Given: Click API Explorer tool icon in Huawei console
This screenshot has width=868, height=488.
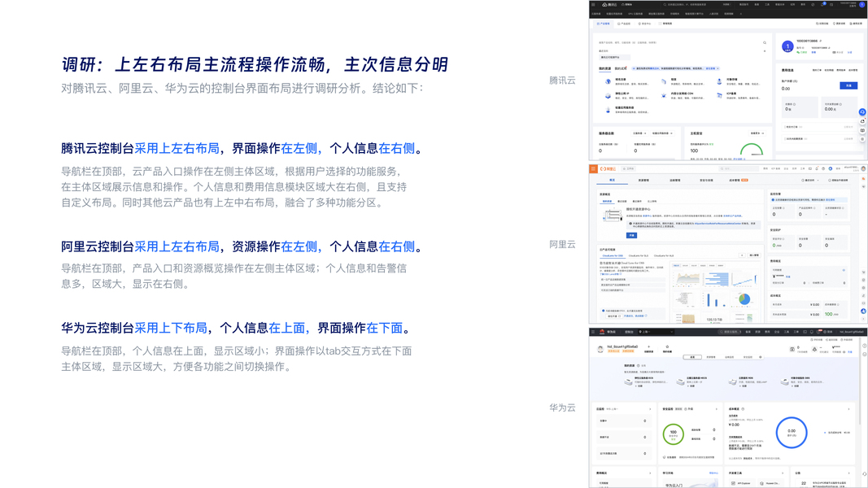Looking at the screenshot, I should 734,483.
